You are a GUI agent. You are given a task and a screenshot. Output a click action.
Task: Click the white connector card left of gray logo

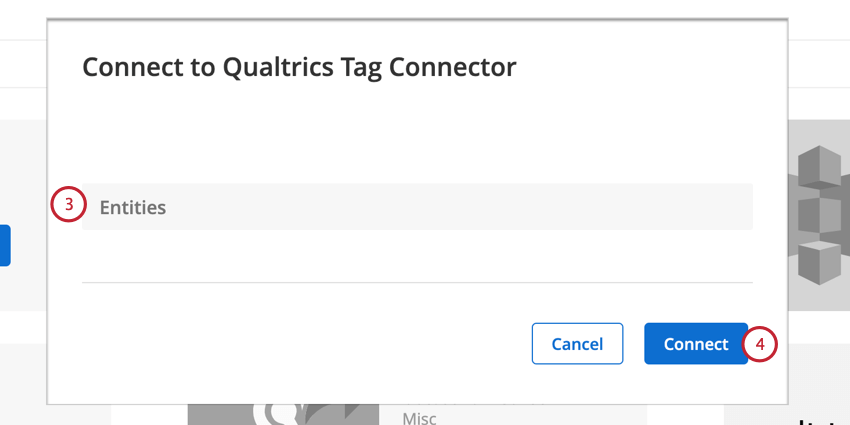(150, 415)
